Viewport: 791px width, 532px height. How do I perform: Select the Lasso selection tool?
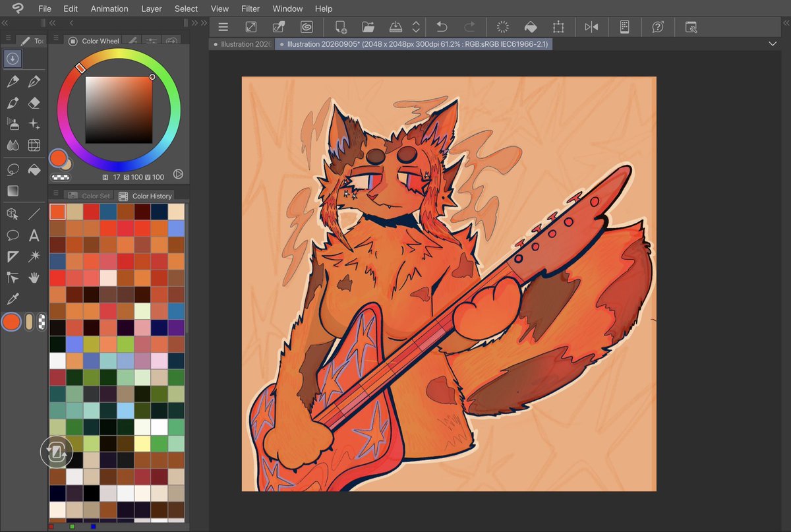[12, 169]
